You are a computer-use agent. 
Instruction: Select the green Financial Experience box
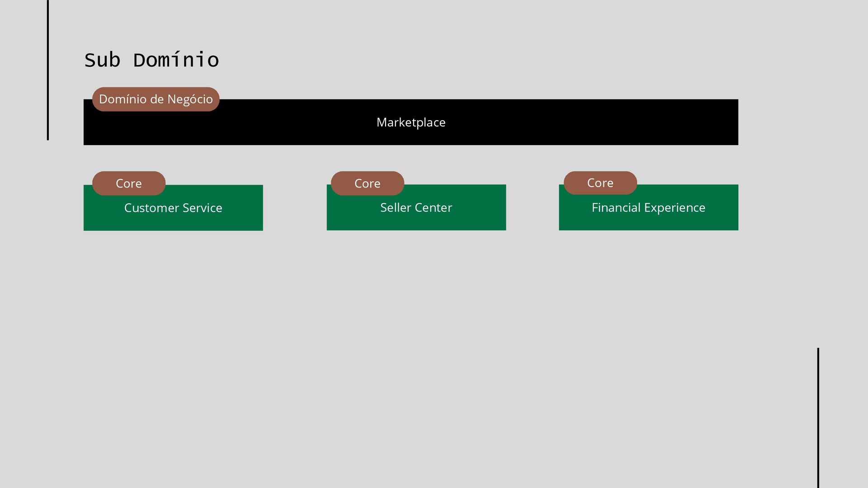pos(649,207)
